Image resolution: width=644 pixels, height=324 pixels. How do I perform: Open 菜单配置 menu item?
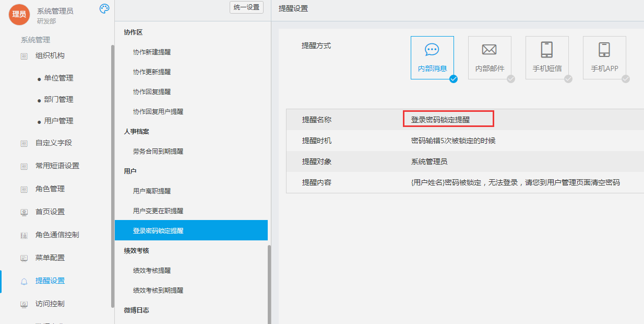(50, 258)
